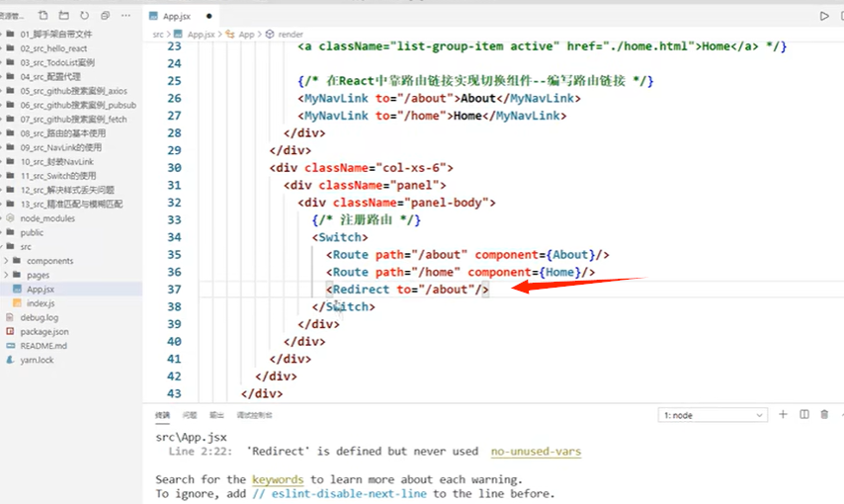
Task: Open the no-unused-vars link in terminal
Action: [x=536, y=452]
